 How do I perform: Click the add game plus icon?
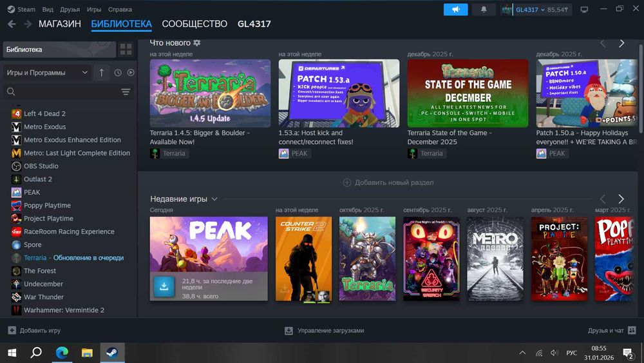(x=12, y=330)
